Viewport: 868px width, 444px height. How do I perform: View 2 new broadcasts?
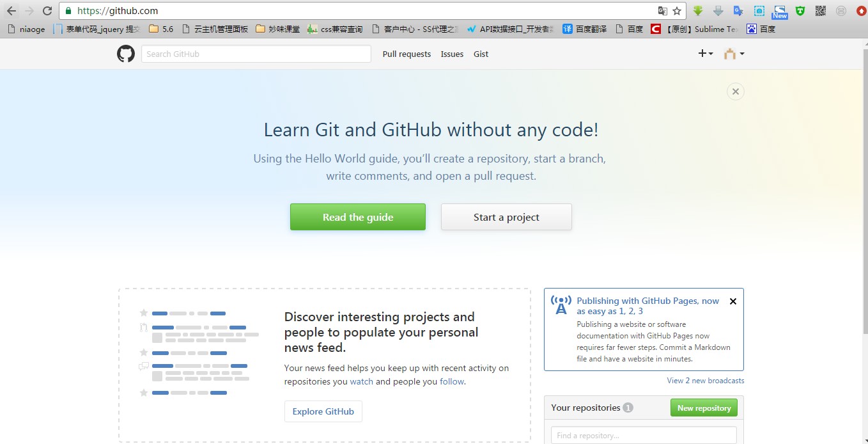(706, 380)
